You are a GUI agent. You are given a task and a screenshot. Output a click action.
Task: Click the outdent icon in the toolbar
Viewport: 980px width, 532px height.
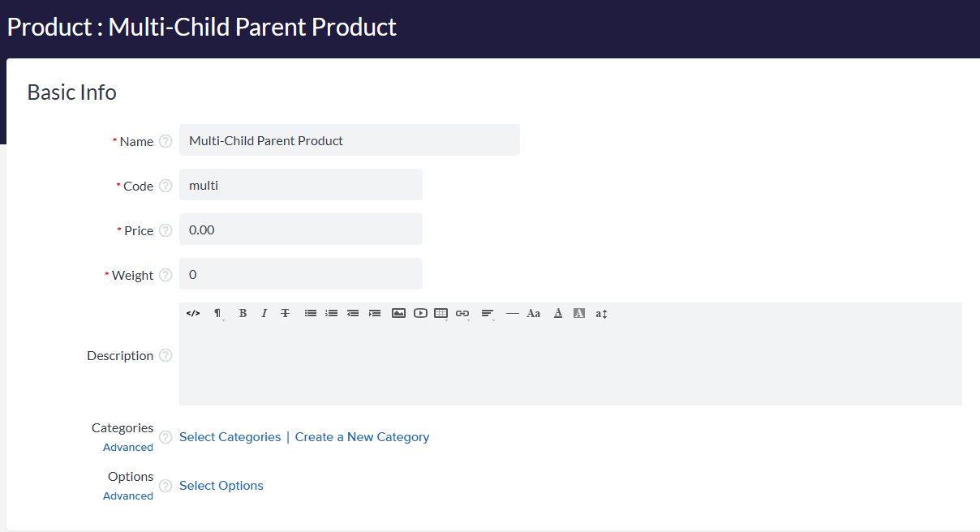click(x=353, y=313)
